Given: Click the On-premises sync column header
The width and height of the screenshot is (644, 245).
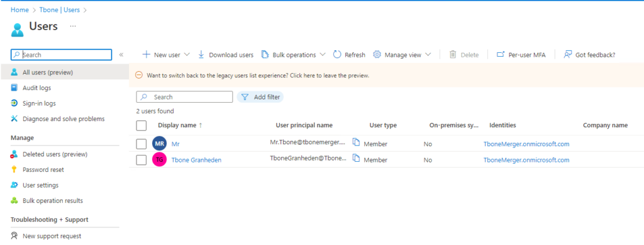Looking at the screenshot, I should tap(454, 125).
